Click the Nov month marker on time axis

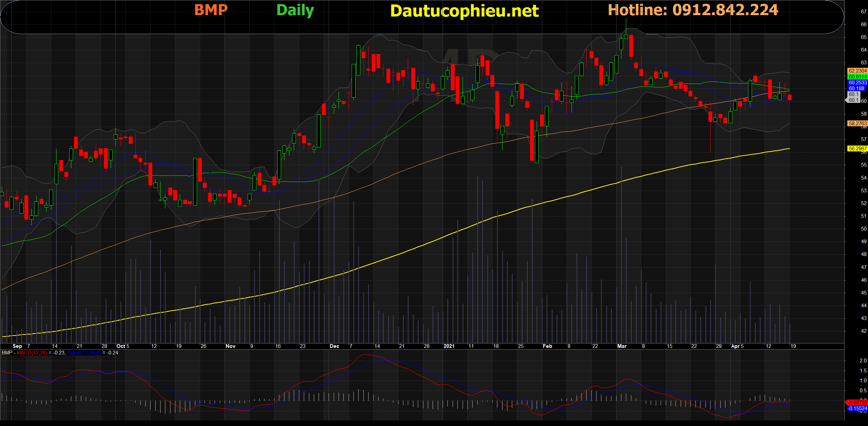pyautogui.click(x=230, y=346)
